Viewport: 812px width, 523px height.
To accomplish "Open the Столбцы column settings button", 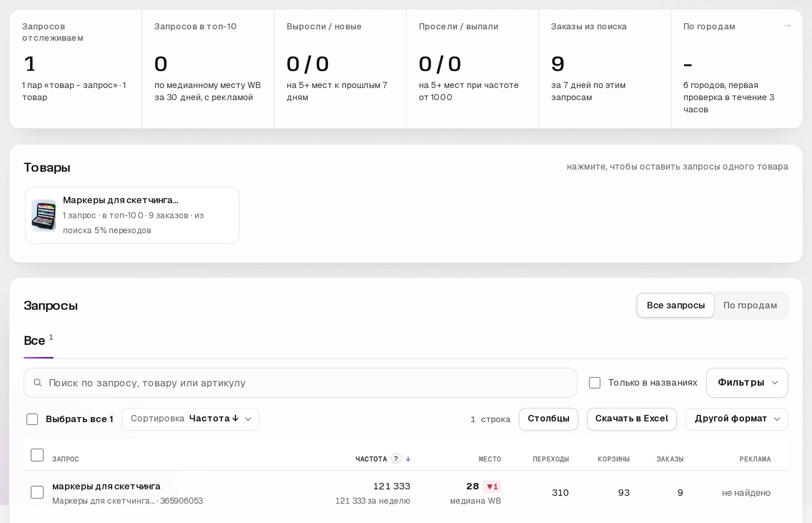I will pos(548,419).
